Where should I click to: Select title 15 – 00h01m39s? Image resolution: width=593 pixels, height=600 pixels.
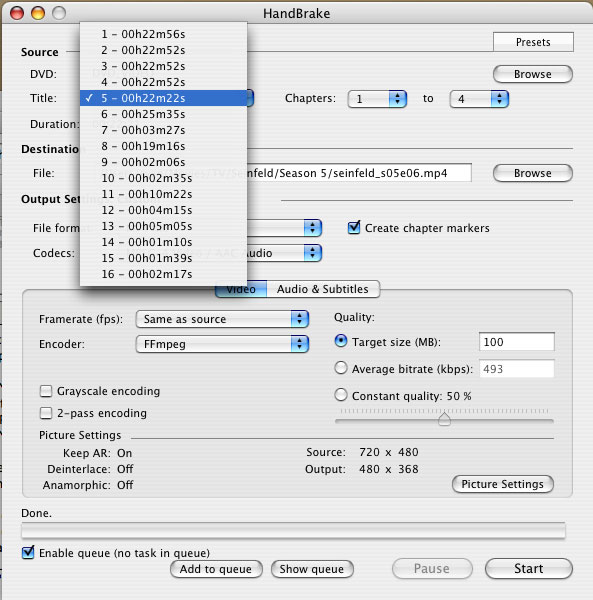click(163, 258)
